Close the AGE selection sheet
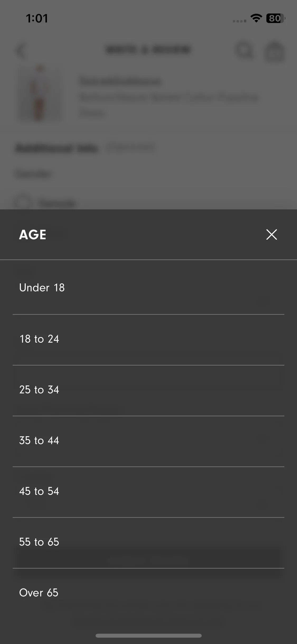 pos(271,234)
